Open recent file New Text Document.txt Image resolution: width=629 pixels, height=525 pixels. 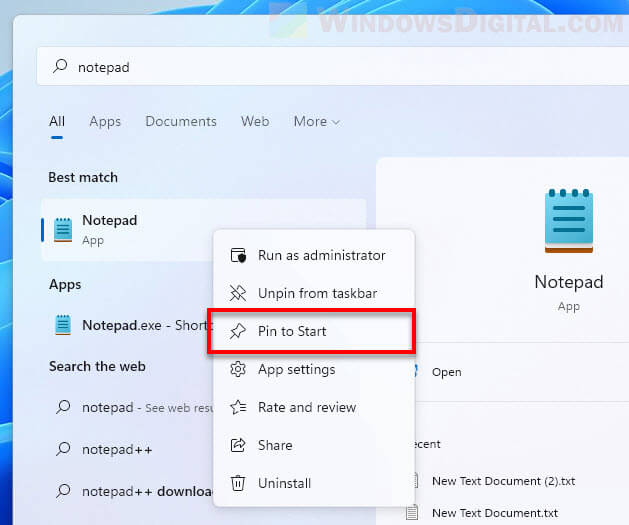[495, 513]
